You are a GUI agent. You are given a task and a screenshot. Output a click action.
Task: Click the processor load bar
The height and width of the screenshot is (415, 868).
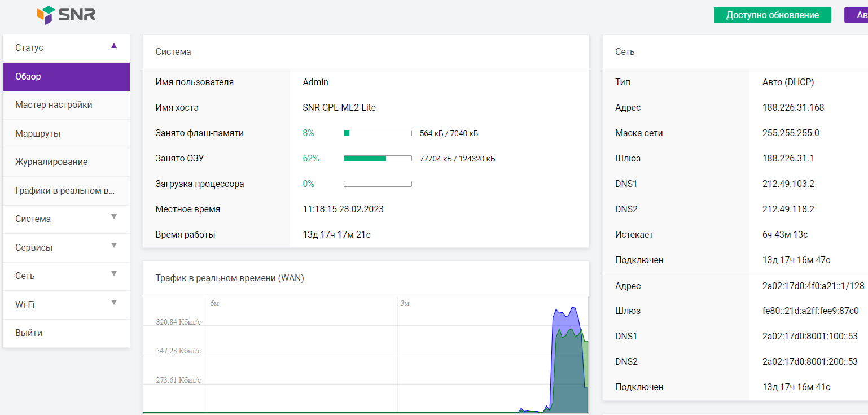378,184
